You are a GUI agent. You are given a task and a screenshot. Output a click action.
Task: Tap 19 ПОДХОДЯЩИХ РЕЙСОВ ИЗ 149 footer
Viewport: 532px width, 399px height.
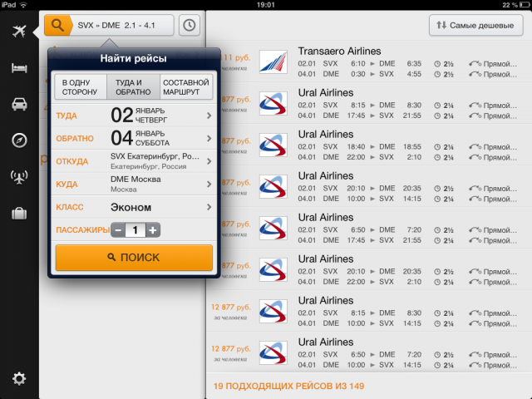point(288,386)
